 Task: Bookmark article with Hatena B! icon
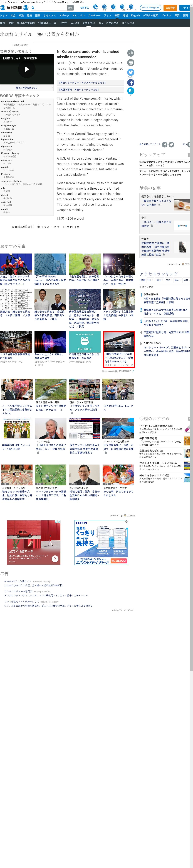(131, 91)
